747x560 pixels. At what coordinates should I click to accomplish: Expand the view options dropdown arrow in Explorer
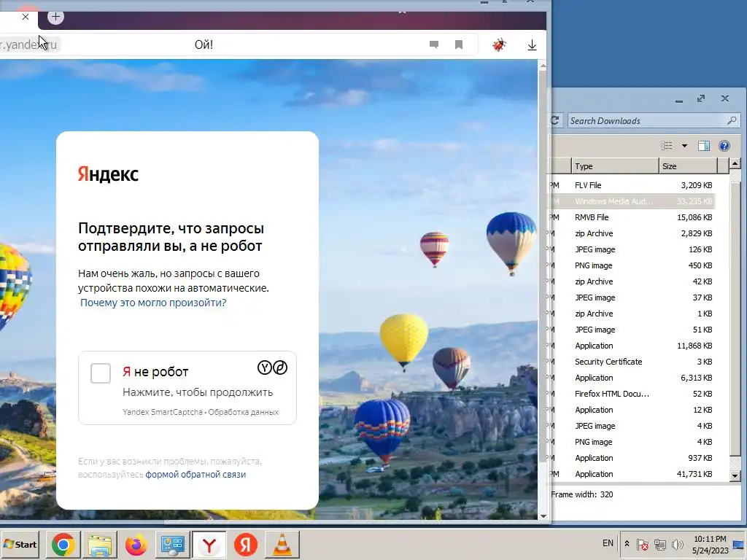point(684,146)
